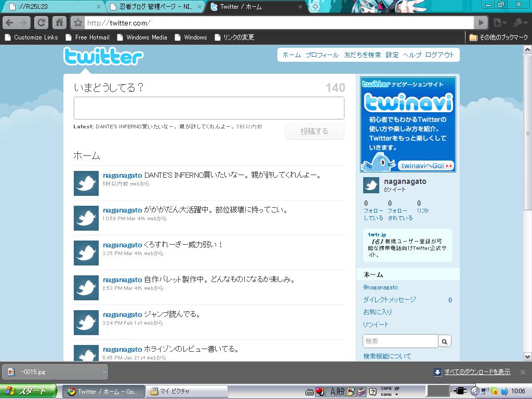
Task: Click the tweet text input box
Action: (x=209, y=108)
